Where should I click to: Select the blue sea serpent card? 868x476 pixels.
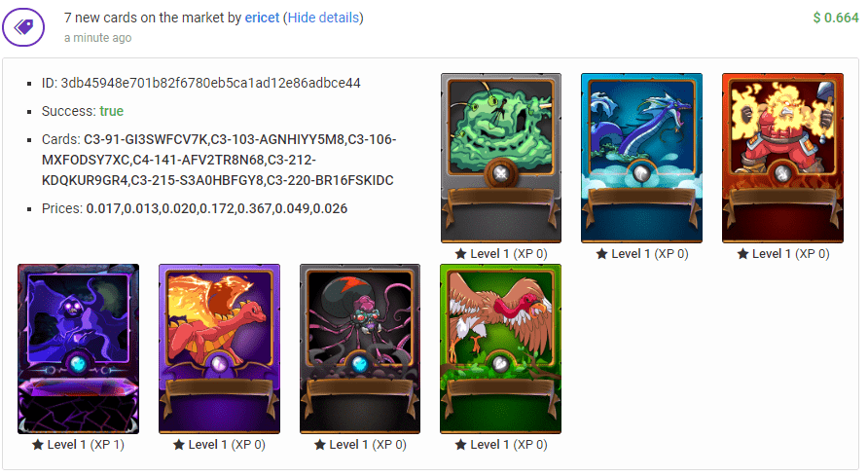coord(641,158)
